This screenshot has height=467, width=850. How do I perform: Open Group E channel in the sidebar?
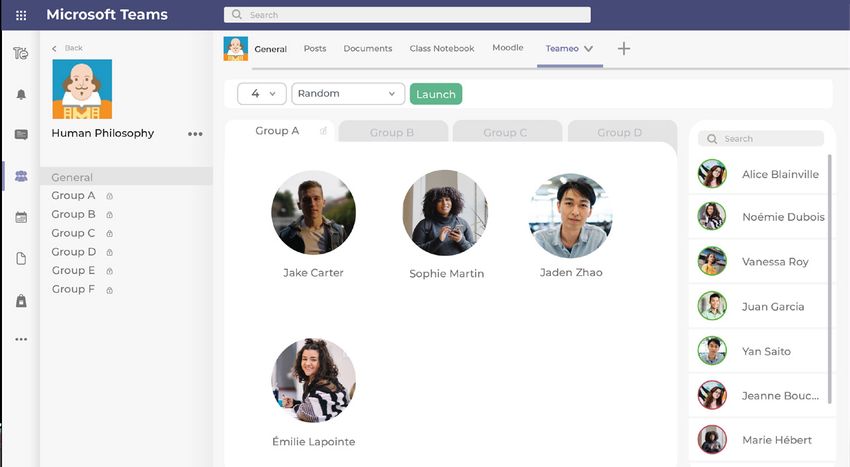coord(73,271)
